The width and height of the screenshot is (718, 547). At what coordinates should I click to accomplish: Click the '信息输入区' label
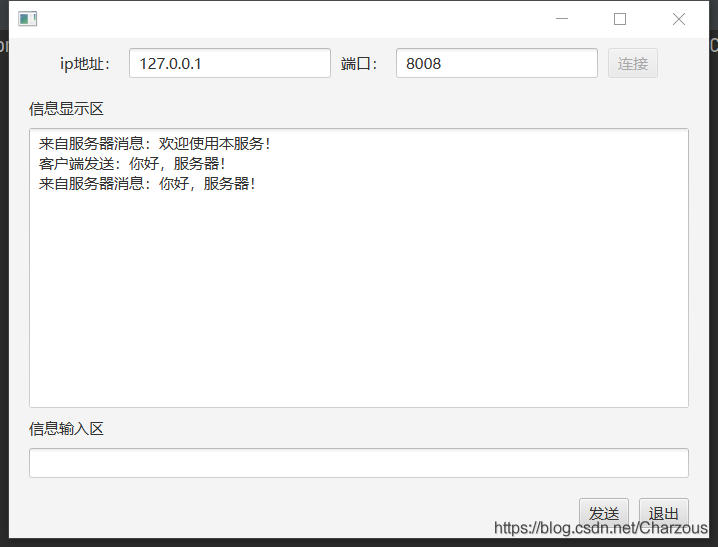(x=66, y=429)
